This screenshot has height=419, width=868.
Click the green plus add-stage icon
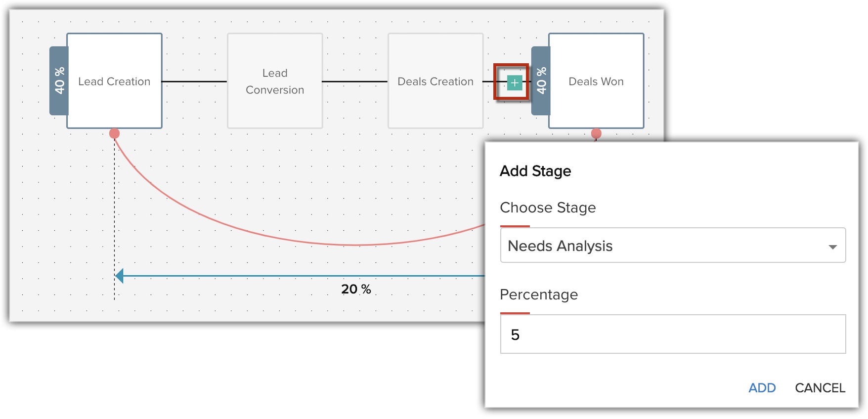[514, 83]
